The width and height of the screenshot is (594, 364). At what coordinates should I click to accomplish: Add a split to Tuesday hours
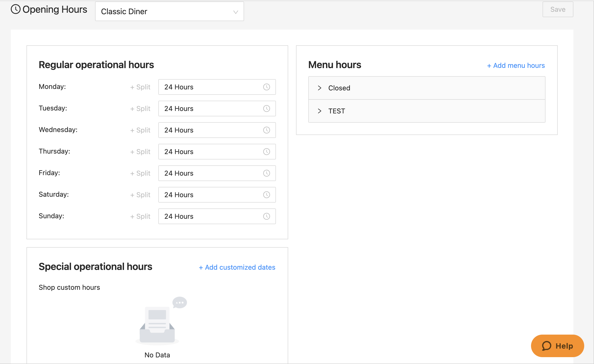[x=140, y=109]
